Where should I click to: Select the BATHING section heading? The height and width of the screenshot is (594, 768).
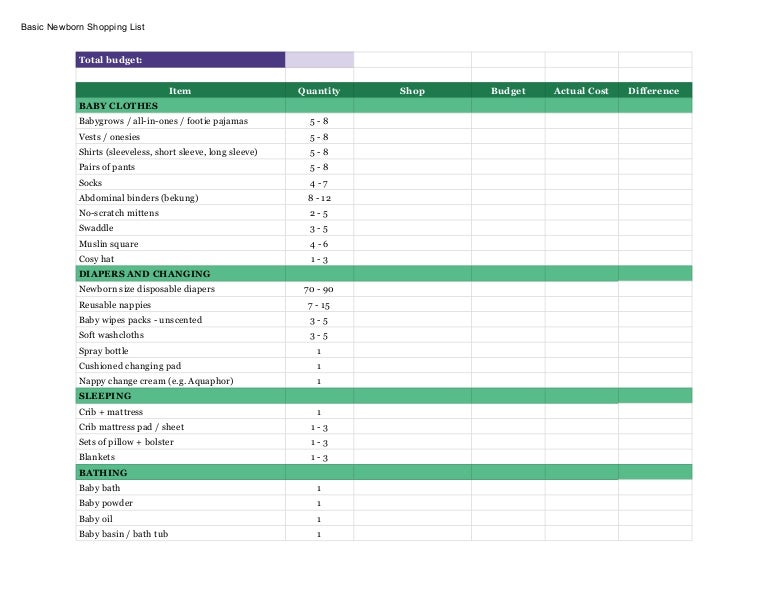click(103, 472)
